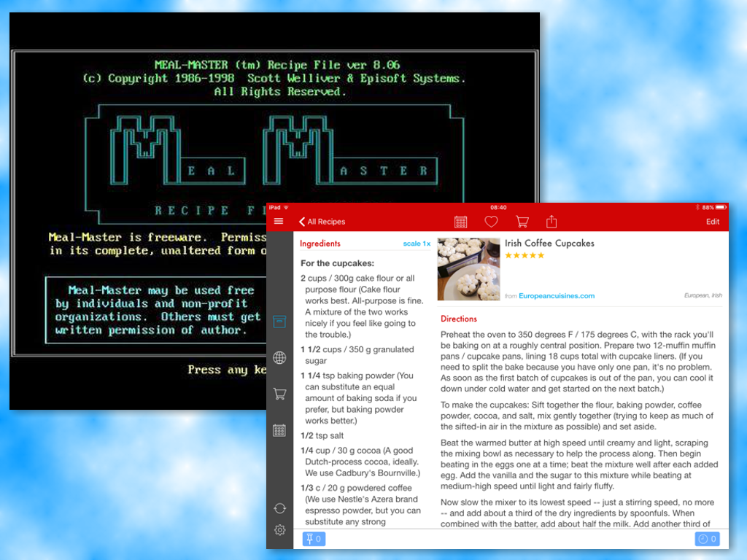Add ingredients to shopping cart from the toolbar
747x560 pixels.
coord(522,222)
